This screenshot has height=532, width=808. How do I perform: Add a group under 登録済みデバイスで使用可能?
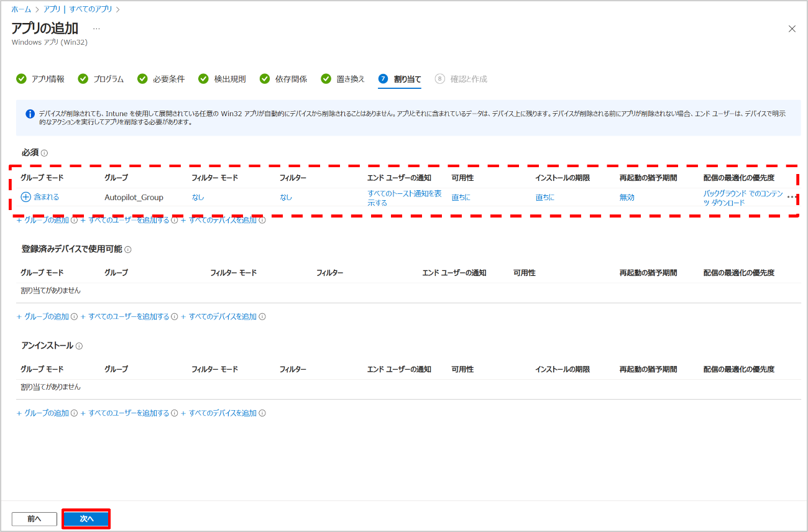coord(43,316)
